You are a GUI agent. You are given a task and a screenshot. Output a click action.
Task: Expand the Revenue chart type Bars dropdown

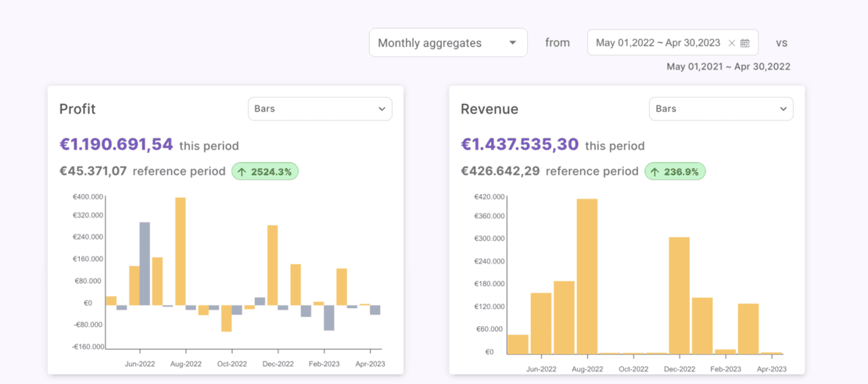(x=720, y=109)
